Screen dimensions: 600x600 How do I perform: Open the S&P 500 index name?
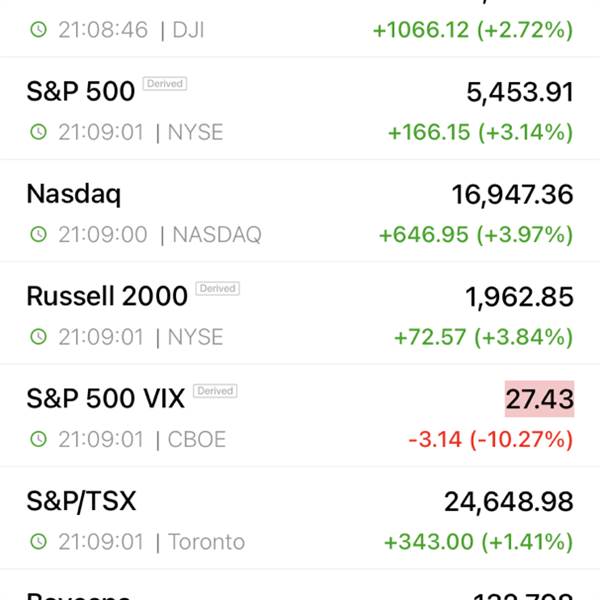coord(81,91)
